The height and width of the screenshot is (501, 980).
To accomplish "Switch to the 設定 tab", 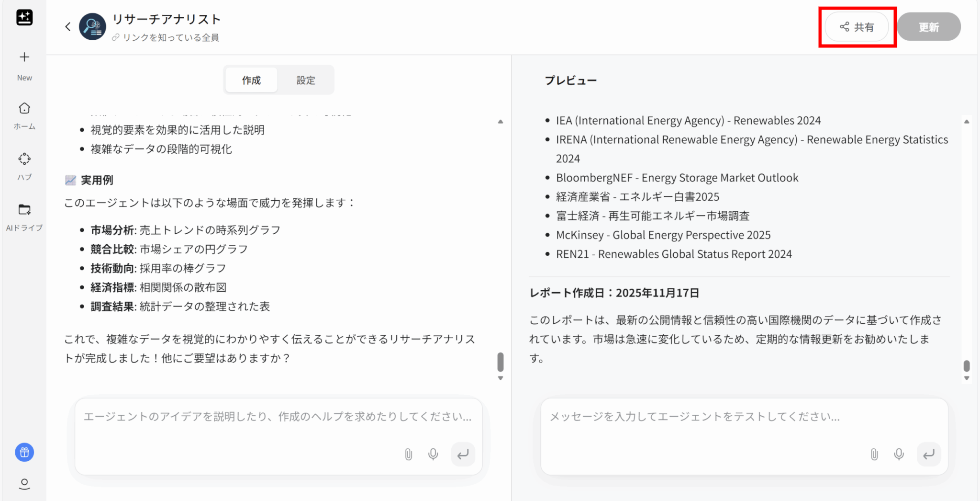I will pos(305,80).
